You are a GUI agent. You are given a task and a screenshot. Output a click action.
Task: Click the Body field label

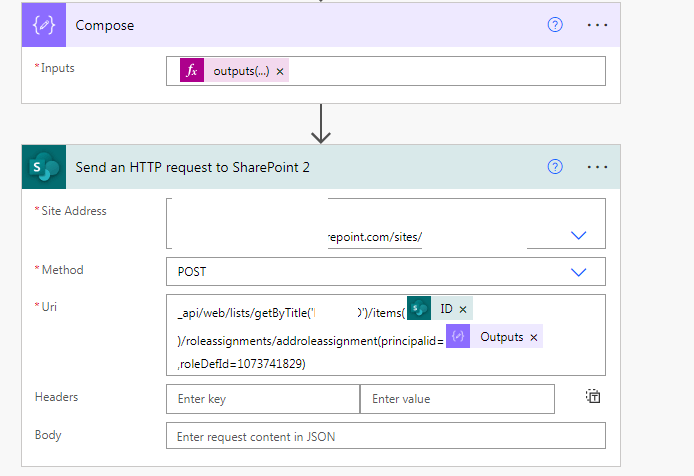(x=48, y=435)
